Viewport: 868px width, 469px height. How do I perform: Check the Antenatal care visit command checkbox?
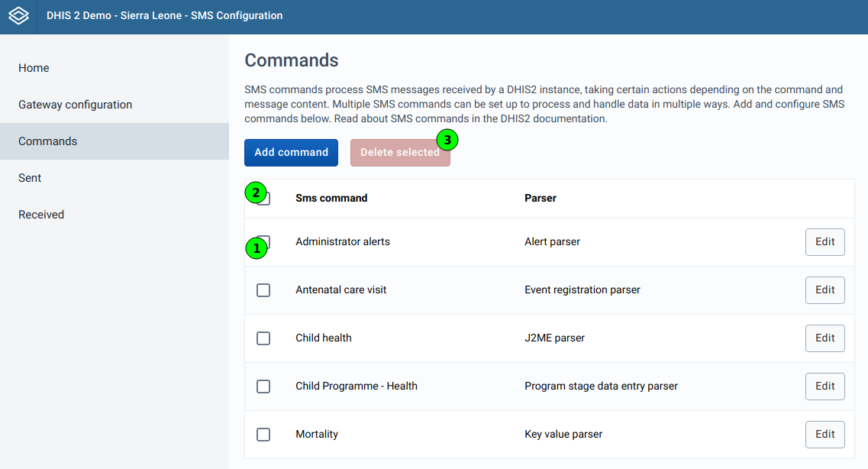(263, 290)
